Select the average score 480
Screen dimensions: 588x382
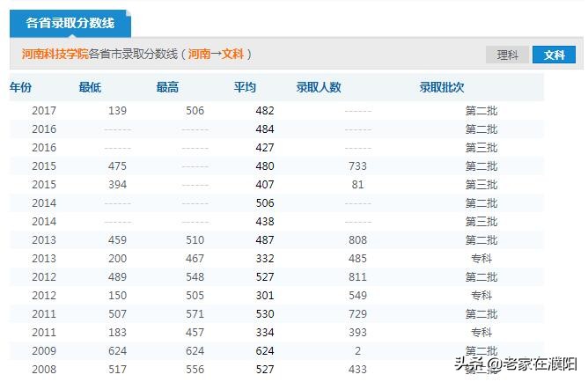265,165
